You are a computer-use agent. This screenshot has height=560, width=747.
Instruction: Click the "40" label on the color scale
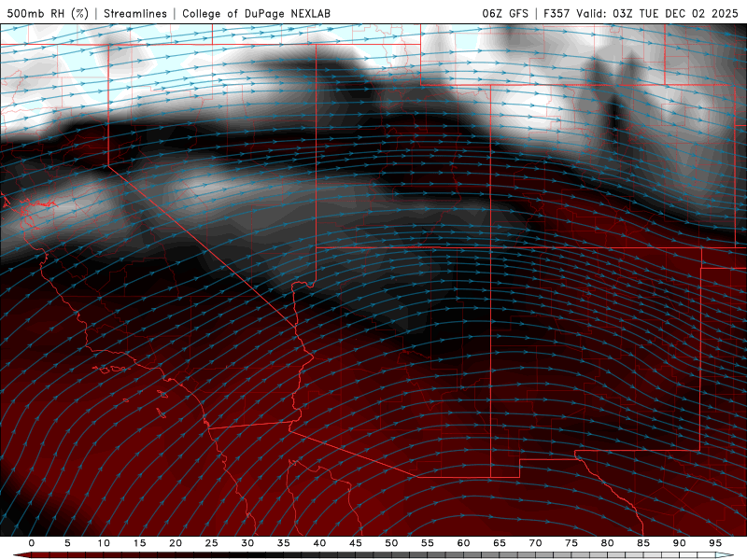pos(319,543)
